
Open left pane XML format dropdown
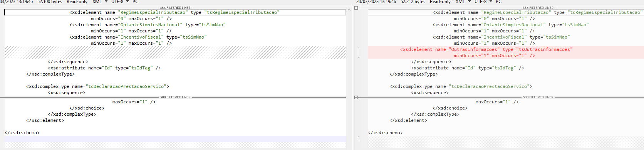coord(100,2)
